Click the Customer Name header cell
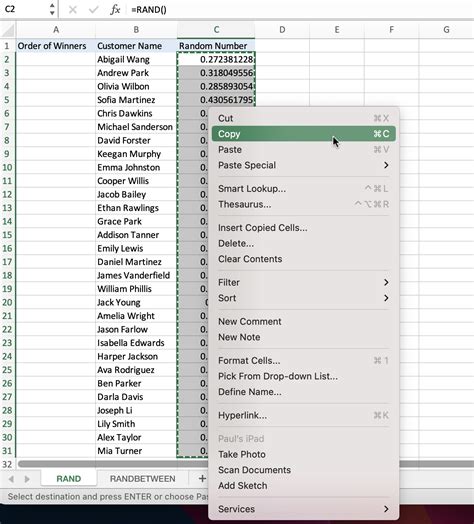Screen dimensions: 474x524 (136, 46)
